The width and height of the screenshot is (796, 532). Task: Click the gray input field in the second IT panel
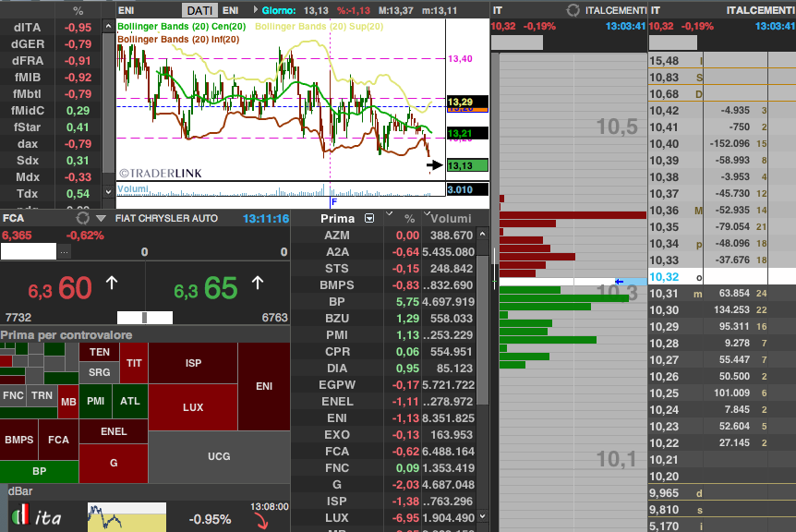(x=673, y=42)
